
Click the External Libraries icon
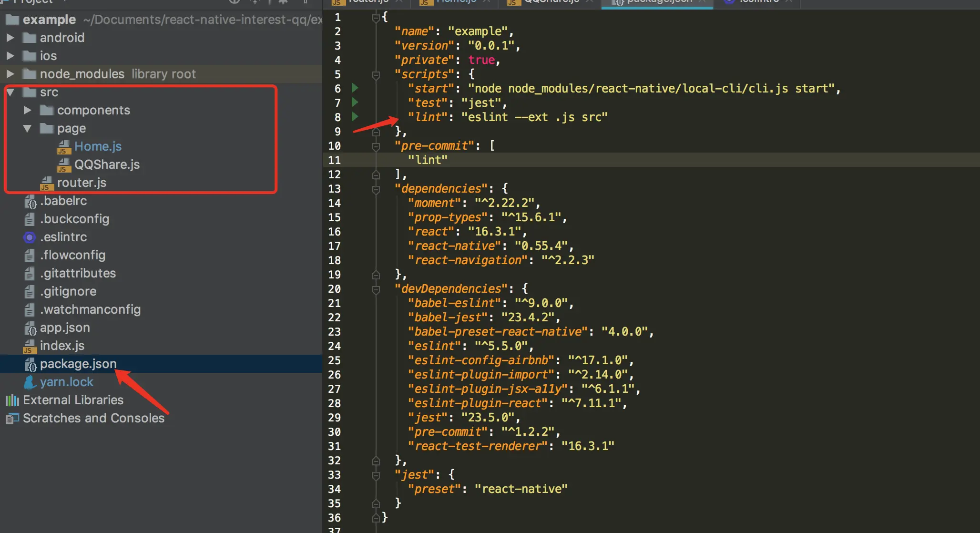click(x=12, y=400)
